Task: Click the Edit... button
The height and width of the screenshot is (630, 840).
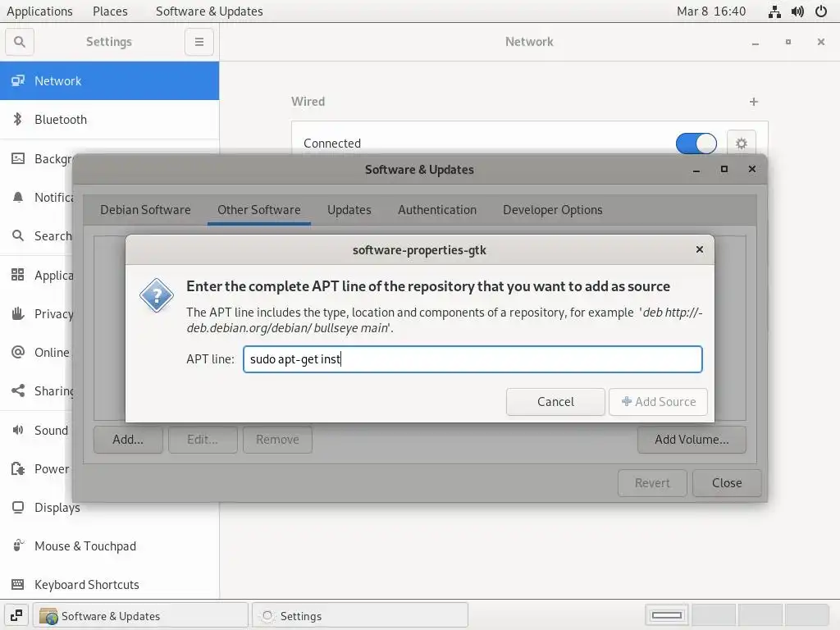Action: [x=203, y=440]
